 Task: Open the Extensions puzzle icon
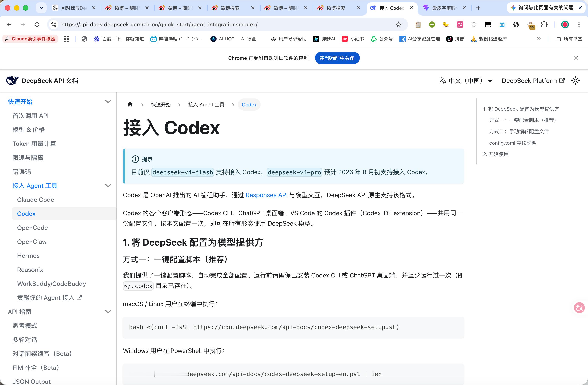544,24
